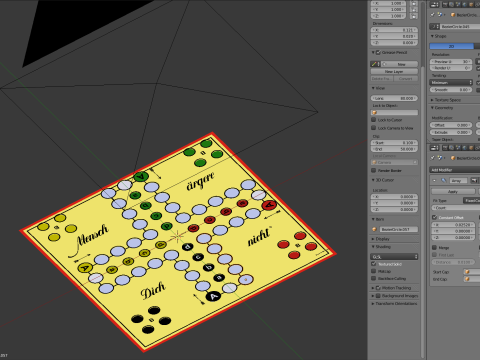Collapse the Shading panel

373,247
